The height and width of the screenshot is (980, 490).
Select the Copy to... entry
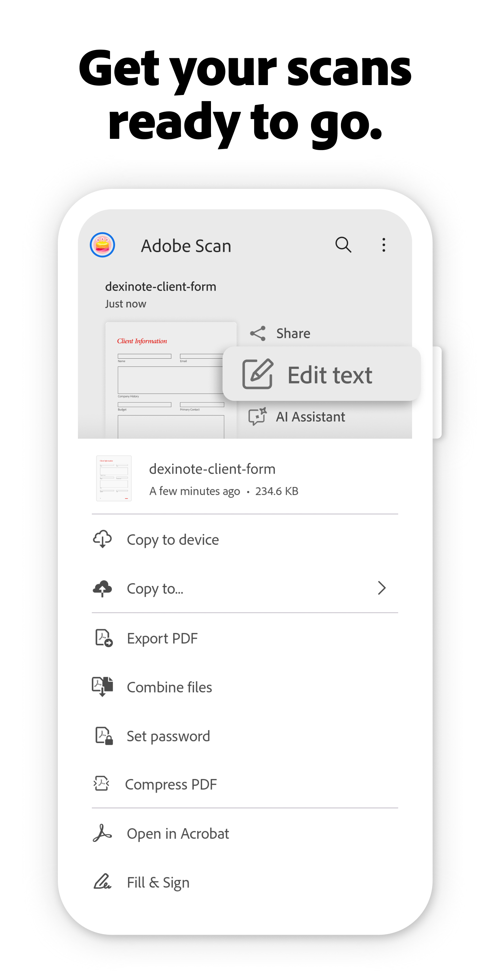(x=245, y=588)
